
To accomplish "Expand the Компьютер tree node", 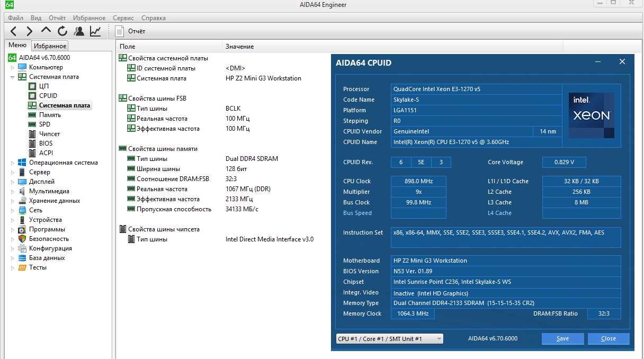I will (13, 67).
